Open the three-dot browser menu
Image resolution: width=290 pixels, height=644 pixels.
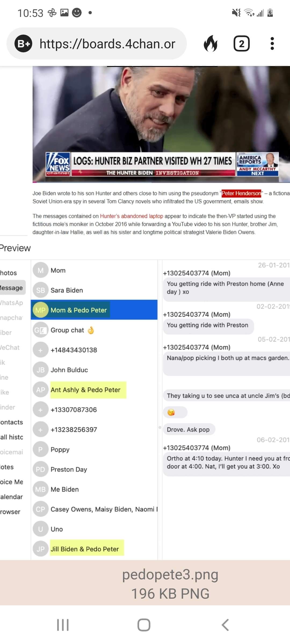click(272, 43)
